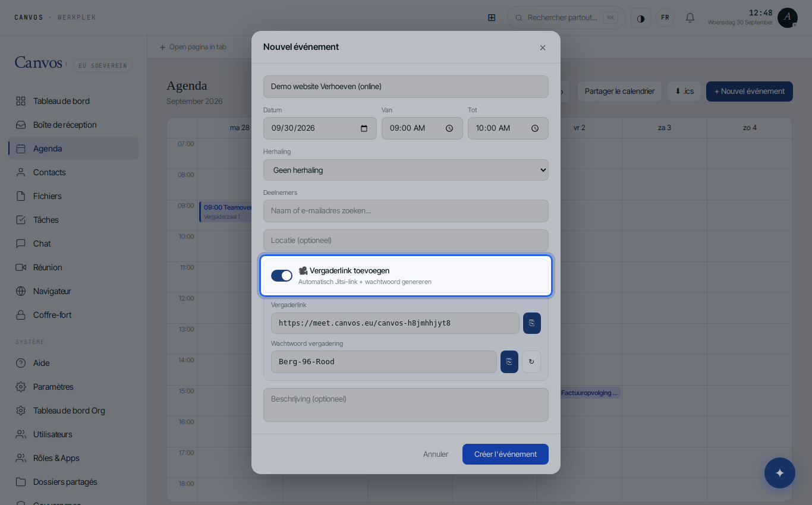
Task: Open the calendar picker in Datum field
Action: 364,128
